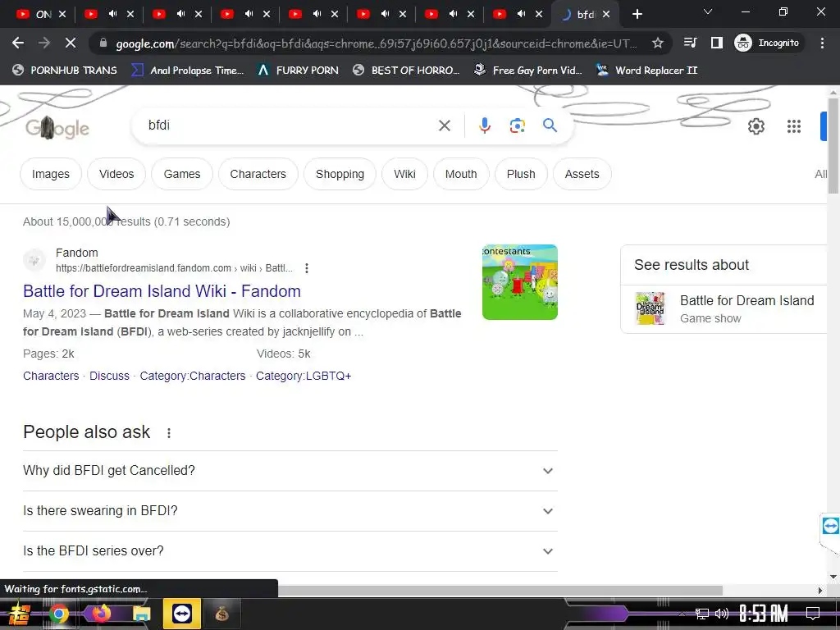Expand Is the BFDI series over question
The height and width of the screenshot is (630, 840).
(x=290, y=550)
